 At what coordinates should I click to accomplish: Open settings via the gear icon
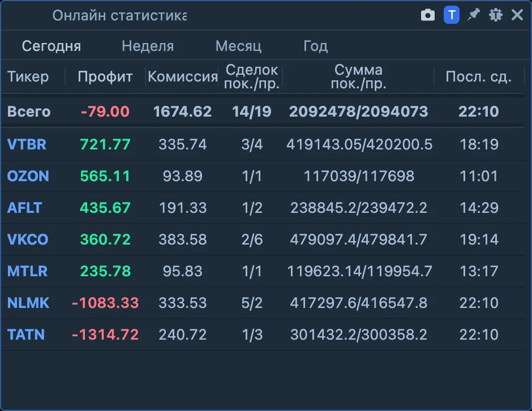495,15
